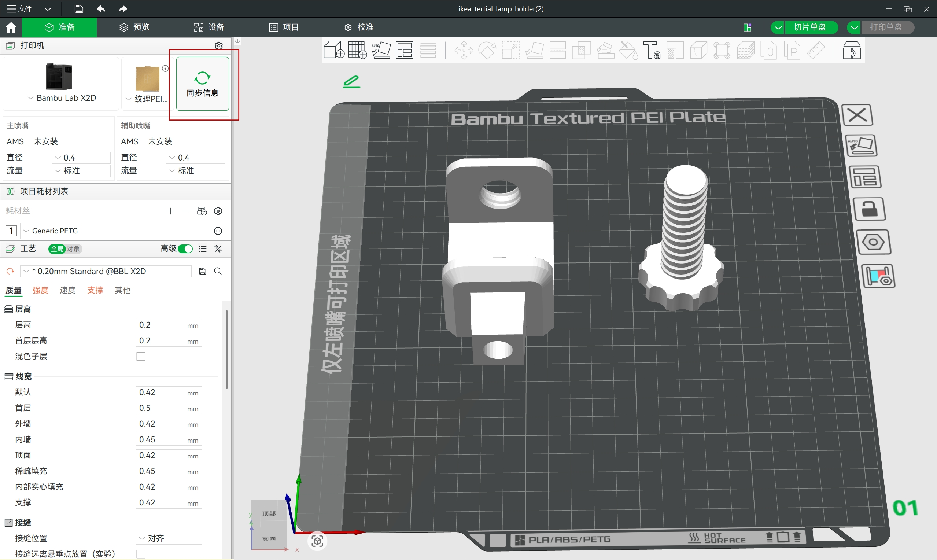Open the 接缝位置 alignment dropdown

[x=169, y=538]
